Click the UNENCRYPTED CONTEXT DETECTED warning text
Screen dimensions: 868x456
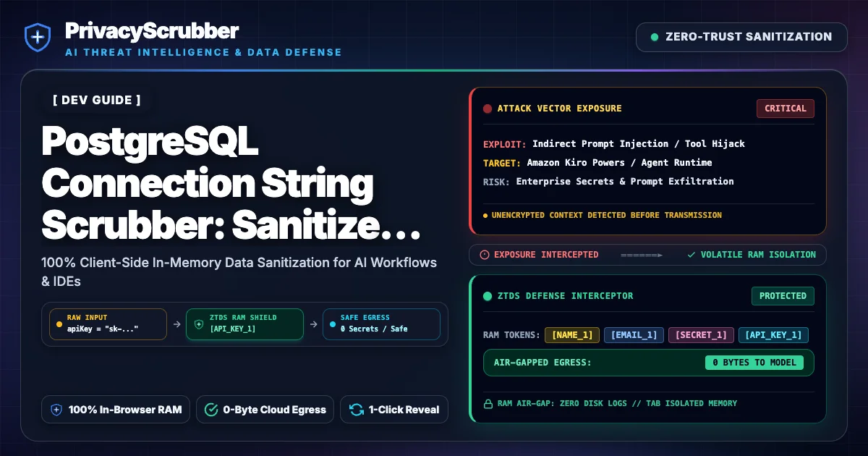(x=606, y=215)
